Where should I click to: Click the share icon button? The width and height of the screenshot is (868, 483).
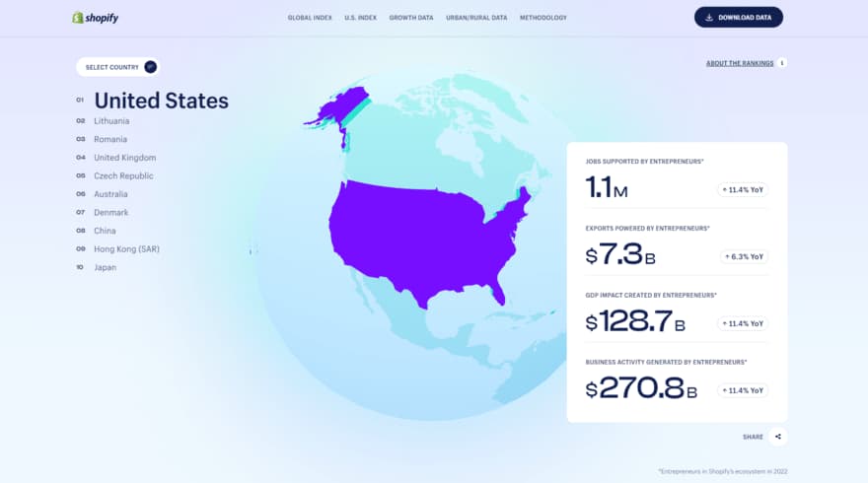[x=778, y=437]
